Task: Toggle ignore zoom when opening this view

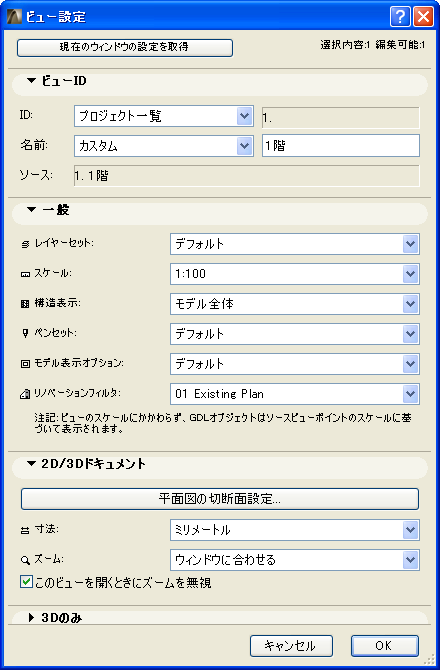Action: [x=26, y=582]
